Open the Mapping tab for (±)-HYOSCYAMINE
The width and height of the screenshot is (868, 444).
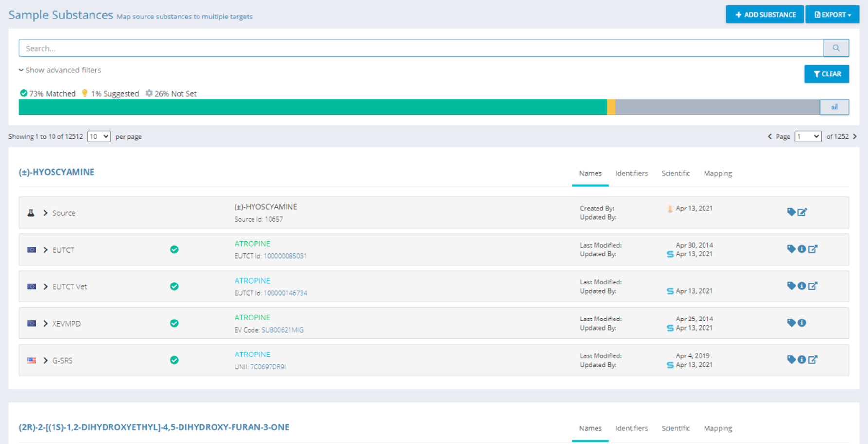718,173
